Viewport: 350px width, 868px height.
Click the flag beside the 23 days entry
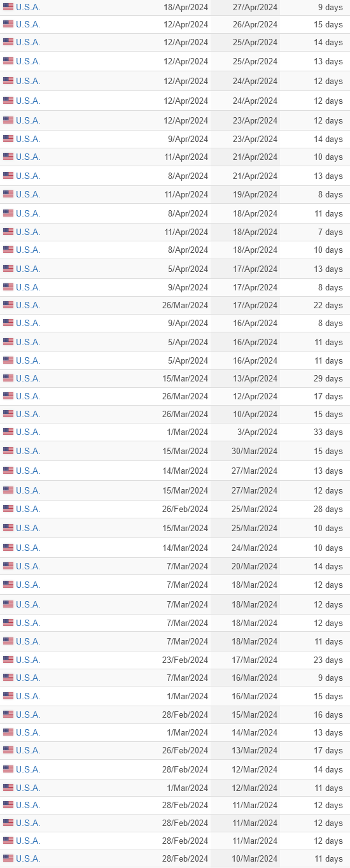[8, 660]
